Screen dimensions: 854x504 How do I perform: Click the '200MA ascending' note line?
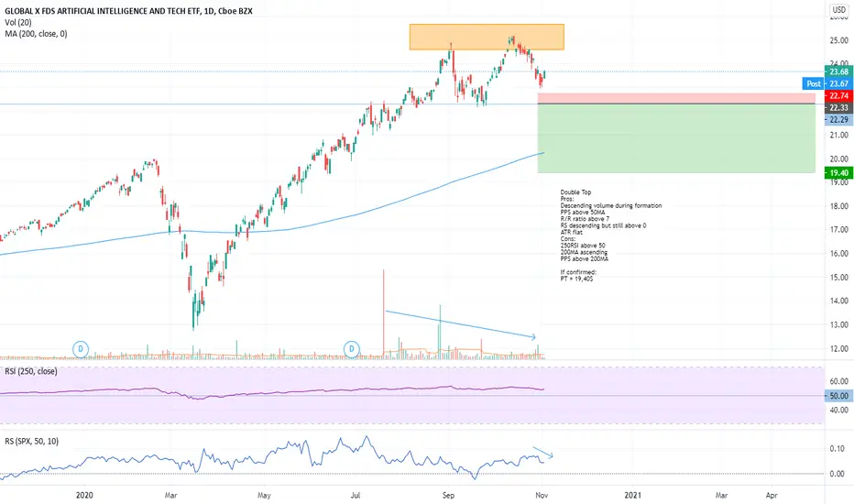pyautogui.click(x=584, y=252)
